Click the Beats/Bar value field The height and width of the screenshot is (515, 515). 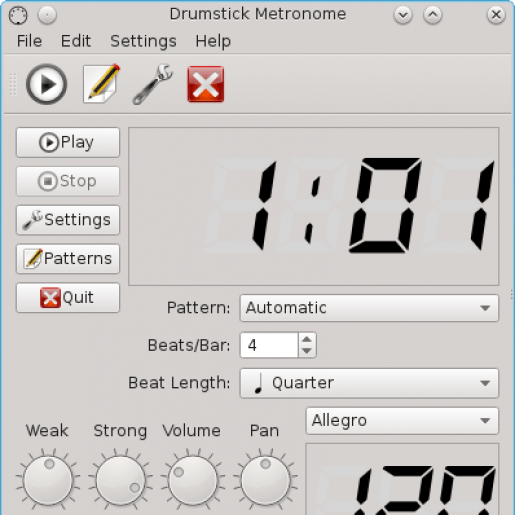tap(269, 345)
